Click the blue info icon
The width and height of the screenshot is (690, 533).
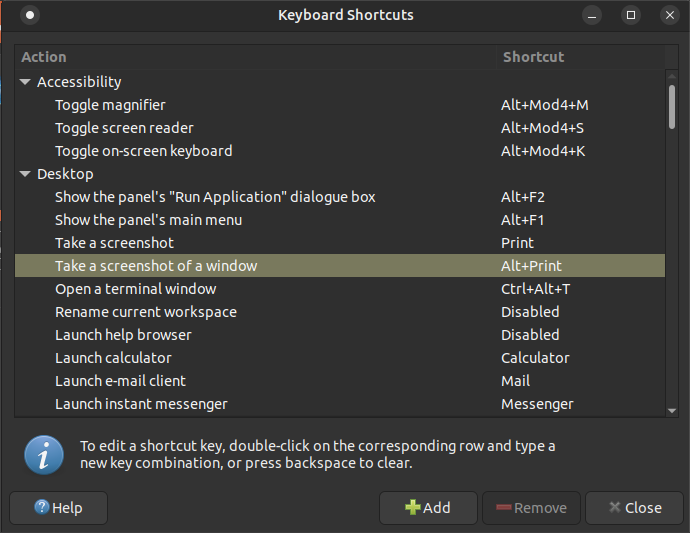coord(44,455)
